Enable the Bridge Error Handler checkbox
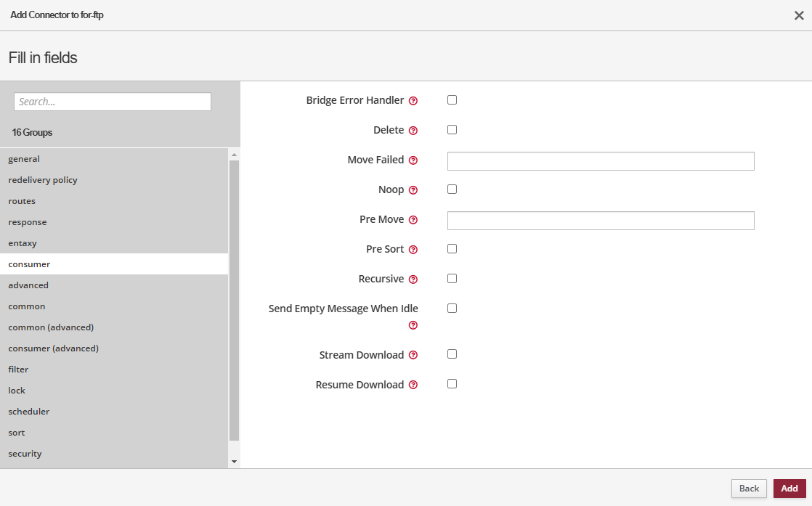Image resolution: width=812 pixels, height=506 pixels. point(452,100)
